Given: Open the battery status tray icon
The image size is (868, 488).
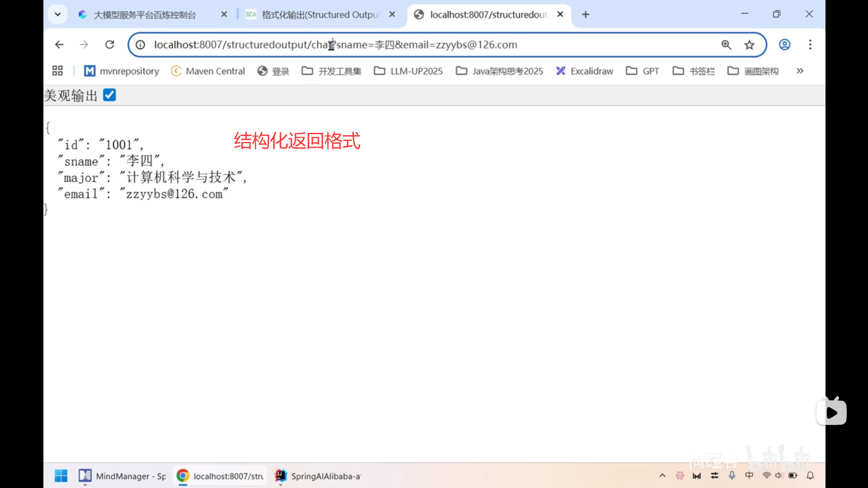Looking at the screenshot, I should click(x=793, y=475).
